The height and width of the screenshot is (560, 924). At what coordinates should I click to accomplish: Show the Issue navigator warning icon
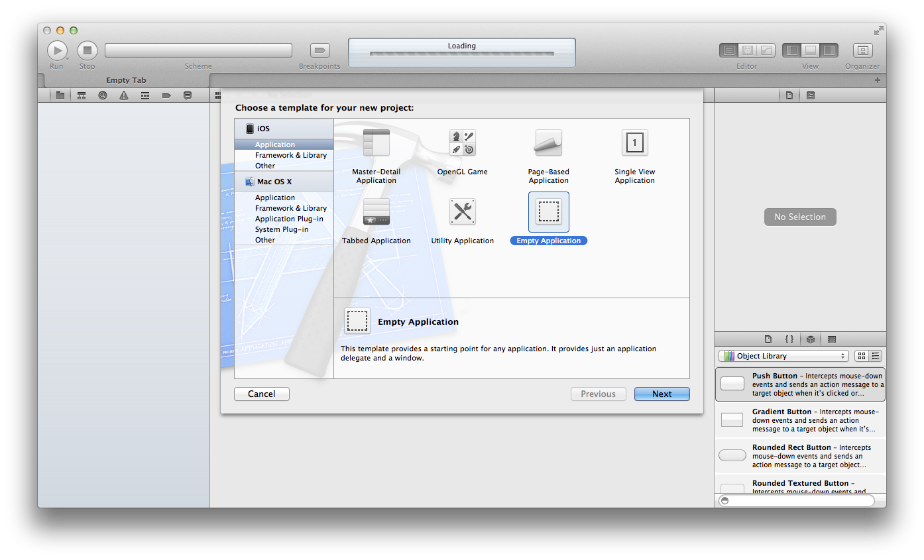pyautogui.click(x=124, y=95)
